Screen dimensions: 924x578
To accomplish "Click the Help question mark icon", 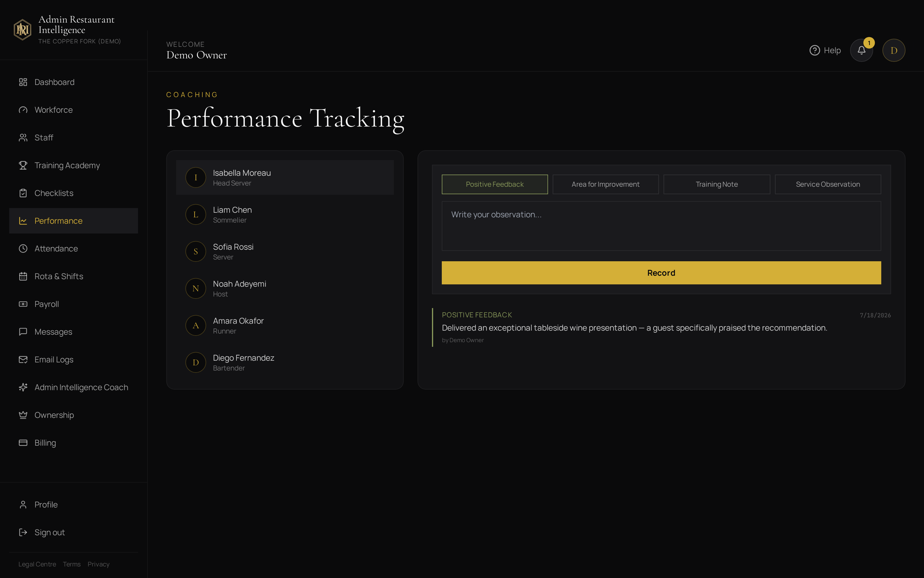I will (814, 51).
